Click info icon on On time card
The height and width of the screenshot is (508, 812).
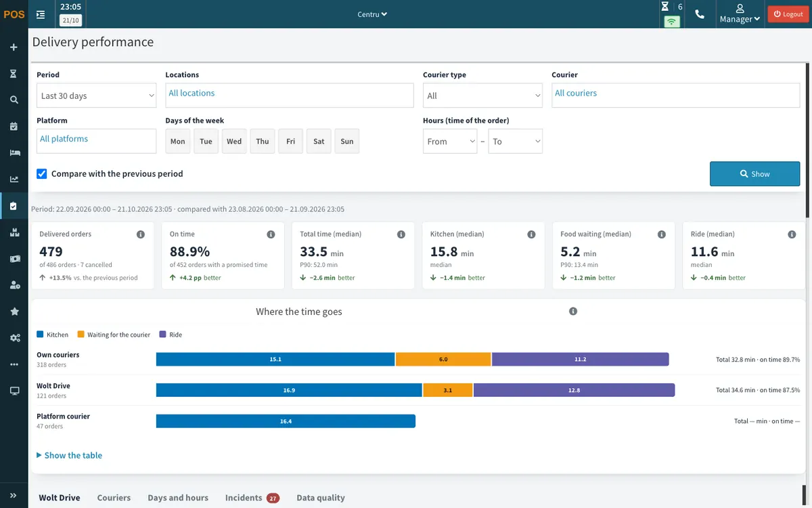(271, 234)
